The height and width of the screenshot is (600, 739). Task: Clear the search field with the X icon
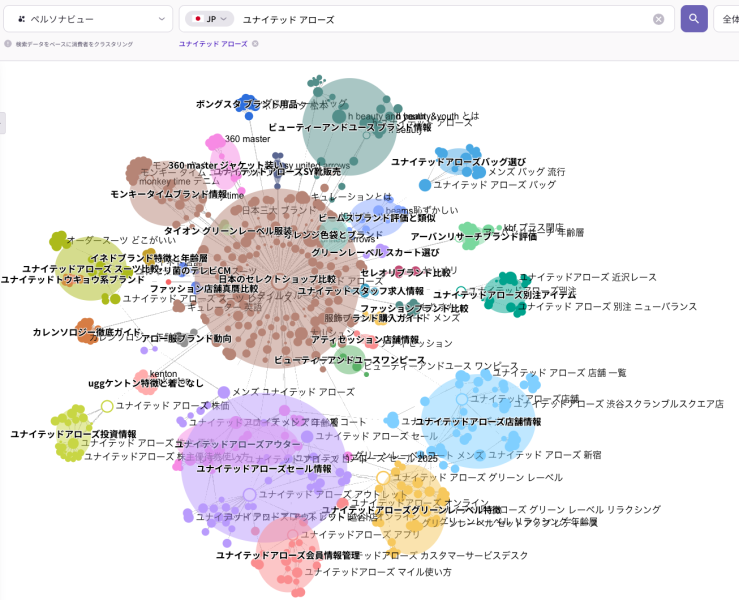(658, 19)
